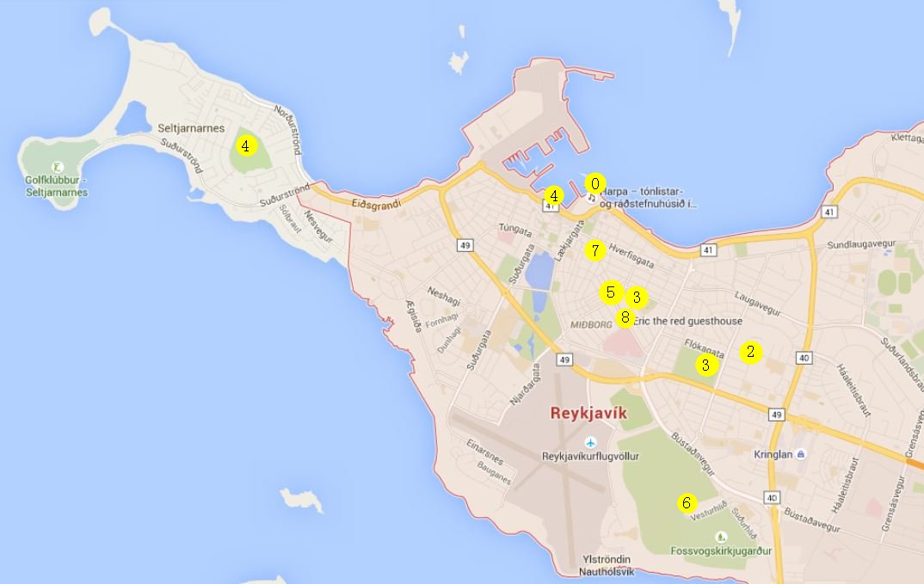924x584 pixels.
Task: Click the Miðborg district label
Action: coord(590,324)
